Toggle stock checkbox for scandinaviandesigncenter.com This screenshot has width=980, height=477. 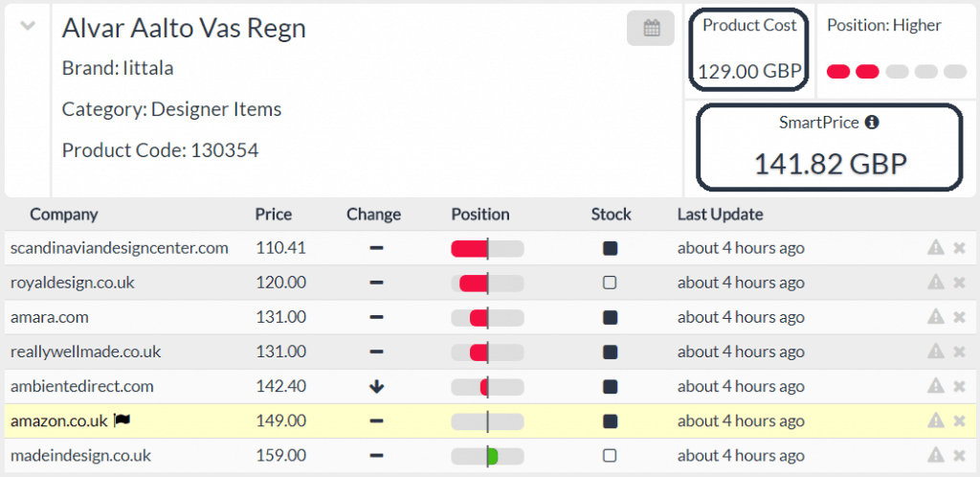[610, 248]
